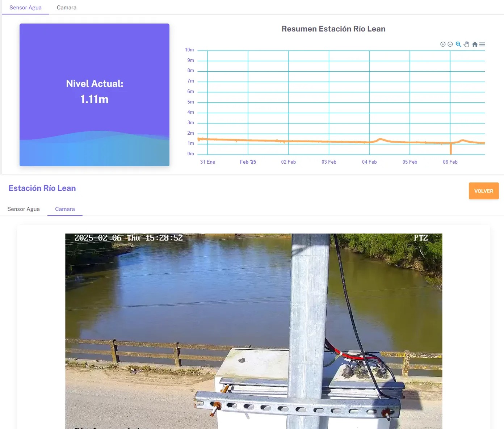Click the camera timestamp overlay text
This screenshot has width=504, height=429.
coord(129,238)
